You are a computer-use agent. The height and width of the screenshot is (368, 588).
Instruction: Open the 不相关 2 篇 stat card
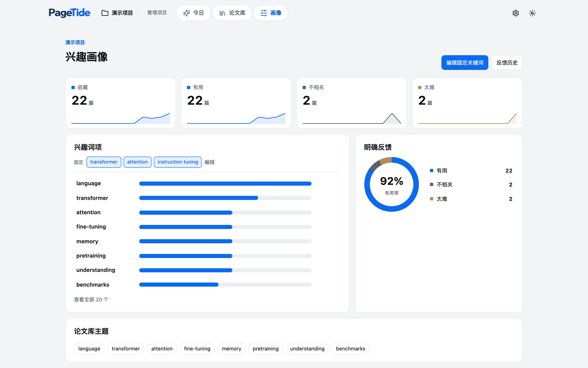[352, 103]
